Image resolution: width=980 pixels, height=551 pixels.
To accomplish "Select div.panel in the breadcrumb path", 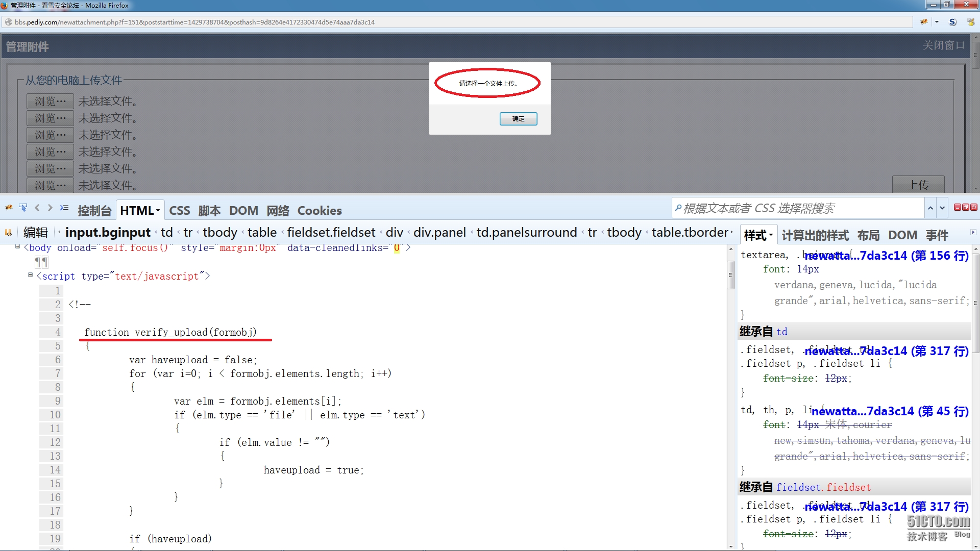I will (x=439, y=233).
